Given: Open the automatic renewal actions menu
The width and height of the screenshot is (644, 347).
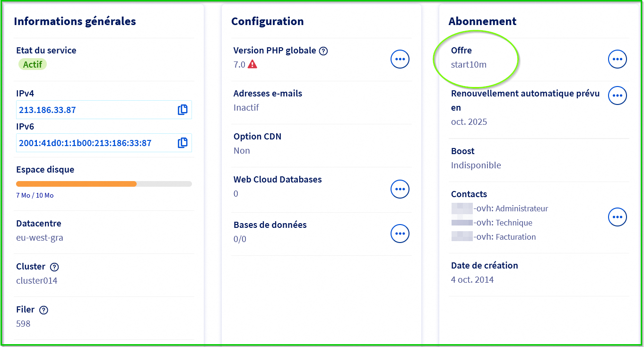Looking at the screenshot, I should point(617,95).
